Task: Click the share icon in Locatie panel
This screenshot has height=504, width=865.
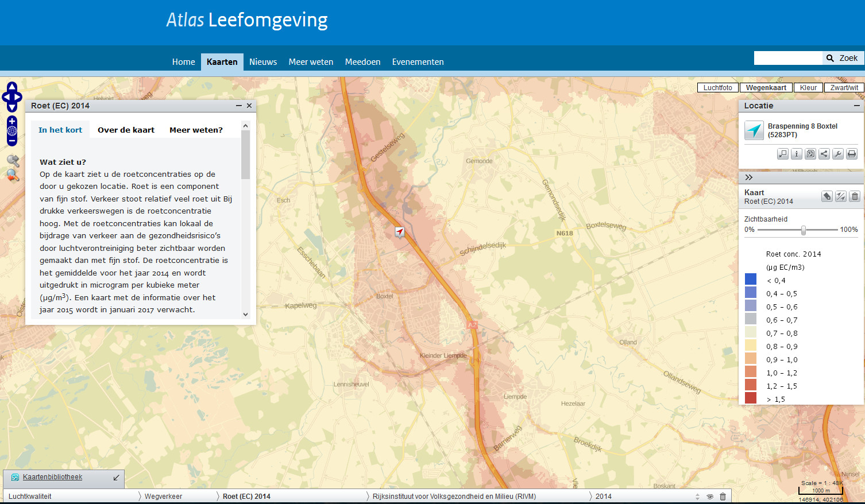Action: 824,154
